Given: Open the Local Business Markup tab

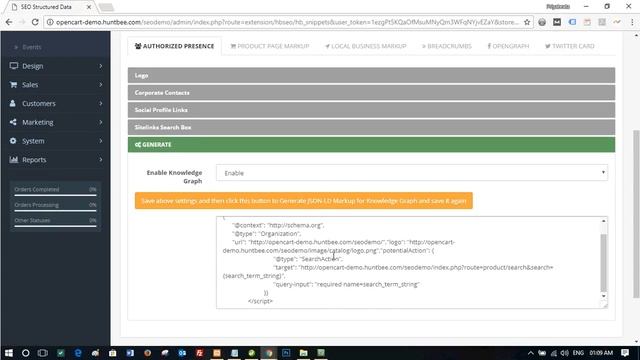Looking at the screenshot, I should click(x=366, y=46).
